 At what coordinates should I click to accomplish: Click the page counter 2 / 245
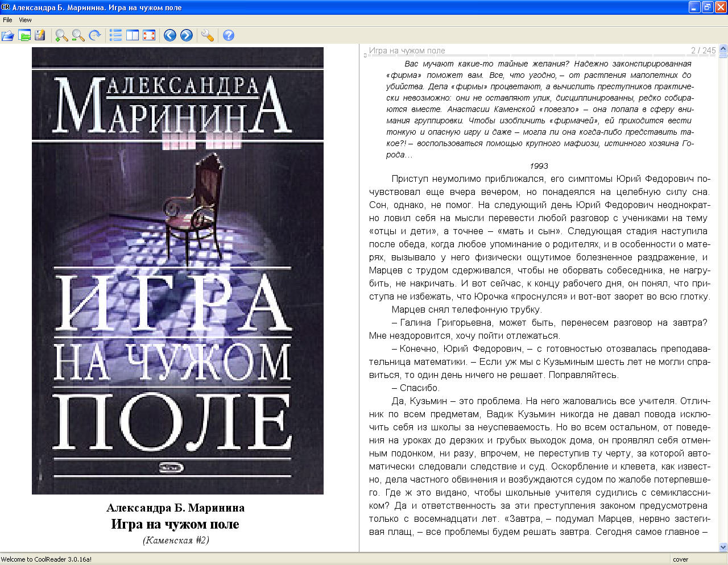(x=703, y=51)
